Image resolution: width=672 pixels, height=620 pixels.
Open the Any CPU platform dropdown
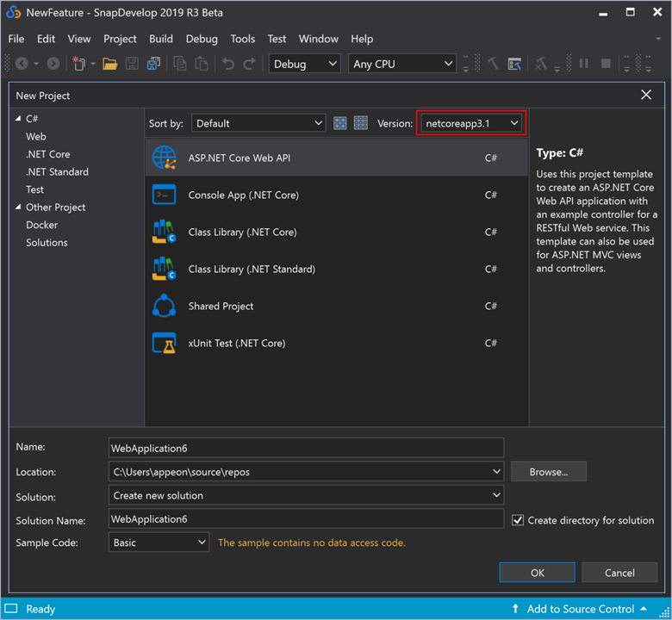[x=401, y=64]
